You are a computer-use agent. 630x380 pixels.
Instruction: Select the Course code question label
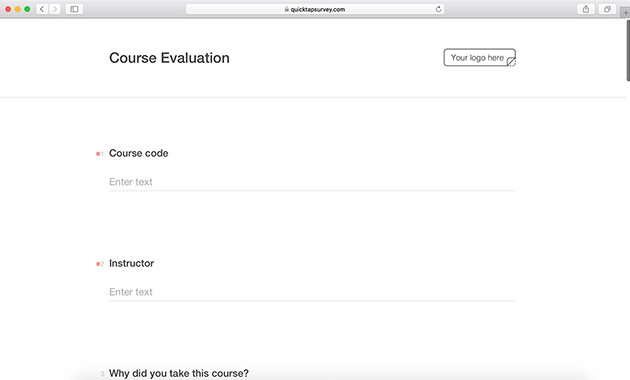[139, 153]
